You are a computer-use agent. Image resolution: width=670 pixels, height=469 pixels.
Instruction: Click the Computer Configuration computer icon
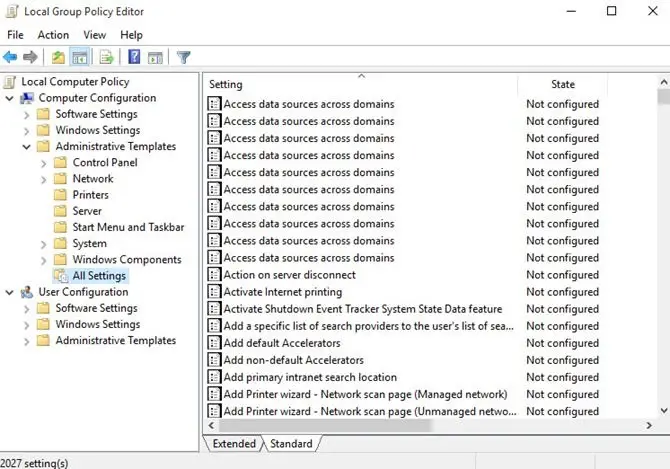(x=27, y=98)
